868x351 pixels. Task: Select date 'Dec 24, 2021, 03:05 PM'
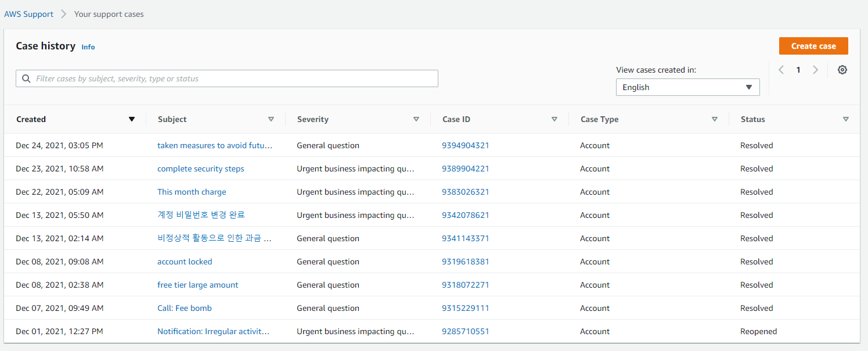coord(59,145)
